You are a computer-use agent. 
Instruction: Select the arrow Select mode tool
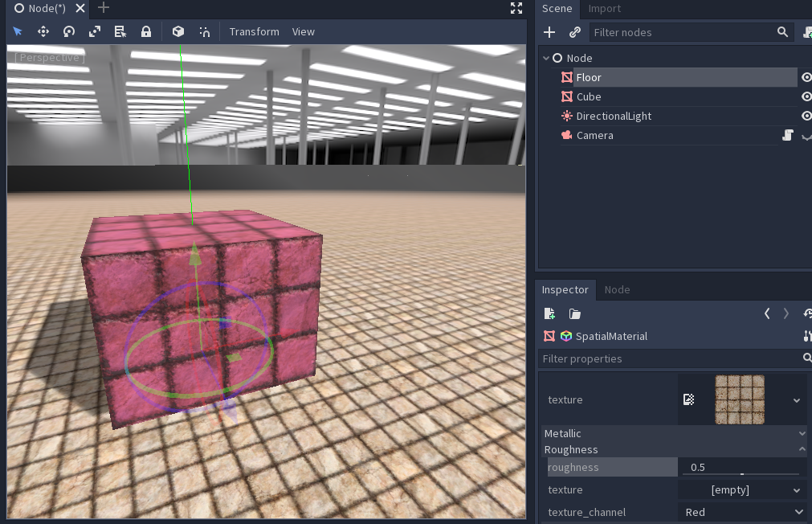coord(18,31)
